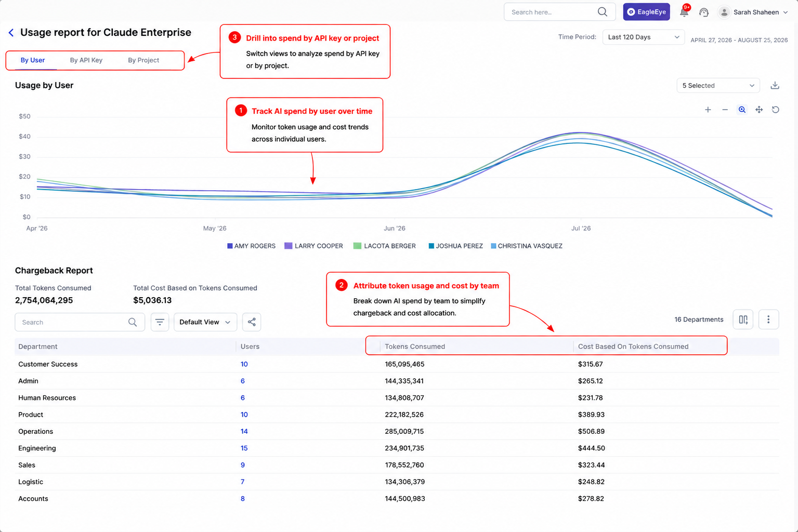Open the filter icon next to search
Viewport: 798px width, 532px height.
160,322
